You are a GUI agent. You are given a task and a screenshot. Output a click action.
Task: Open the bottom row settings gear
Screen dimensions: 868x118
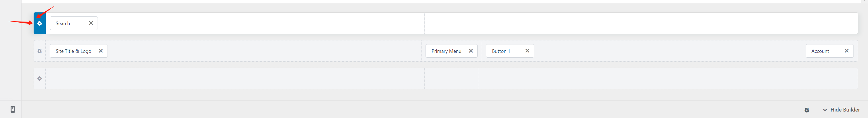(40, 78)
